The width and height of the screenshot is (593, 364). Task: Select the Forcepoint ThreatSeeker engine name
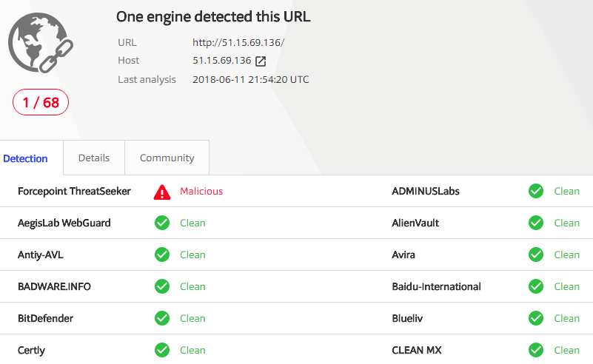74,192
